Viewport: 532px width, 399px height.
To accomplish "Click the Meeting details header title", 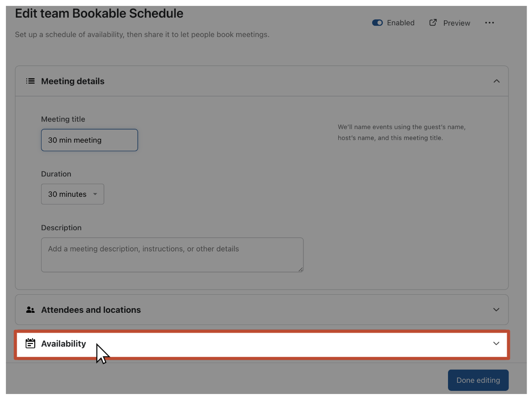I will 73,81.
